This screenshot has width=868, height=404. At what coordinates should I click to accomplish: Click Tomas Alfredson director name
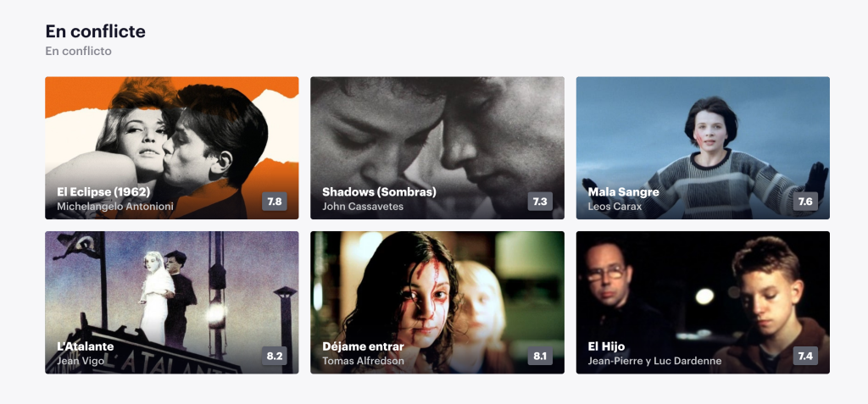click(363, 361)
